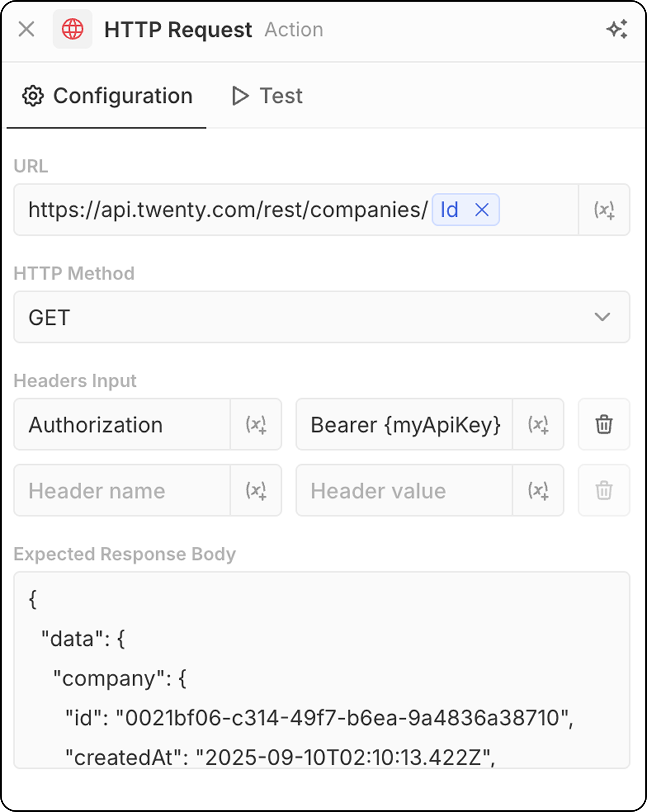The width and height of the screenshot is (647, 812).
Task: Remove the Id variable chip from URL
Action: [482, 210]
